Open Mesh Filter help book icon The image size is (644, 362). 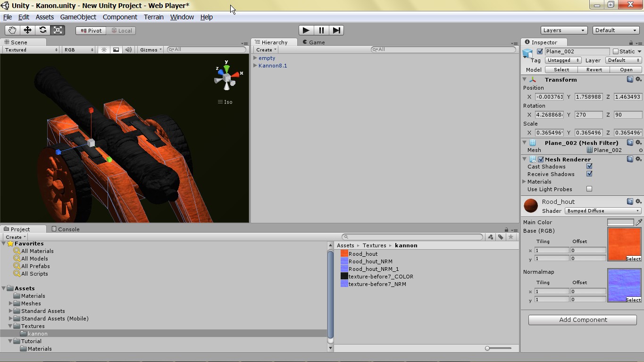pos(630,143)
